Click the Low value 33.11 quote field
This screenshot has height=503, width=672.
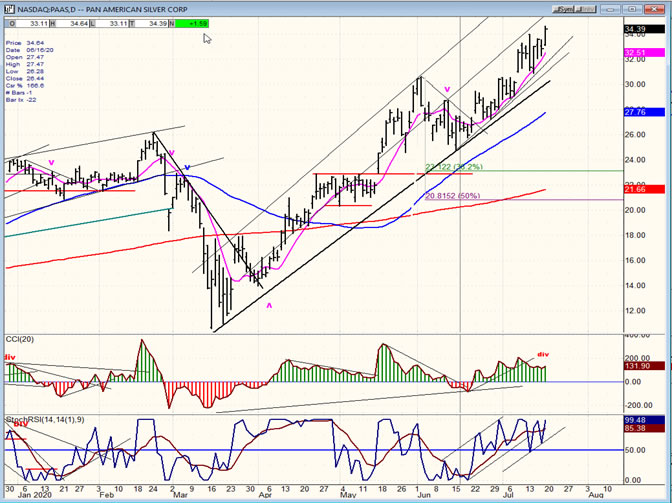(x=112, y=24)
